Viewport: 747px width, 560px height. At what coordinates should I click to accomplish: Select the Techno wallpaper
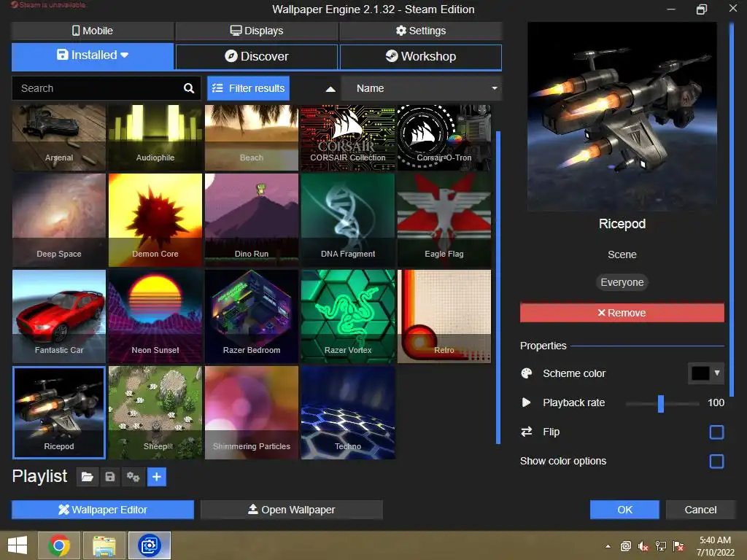point(348,413)
